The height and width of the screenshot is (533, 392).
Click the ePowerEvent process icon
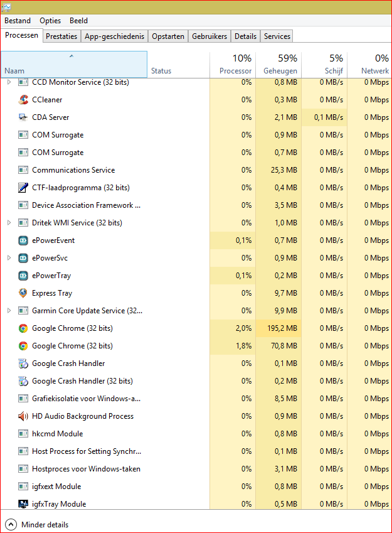tap(23, 240)
